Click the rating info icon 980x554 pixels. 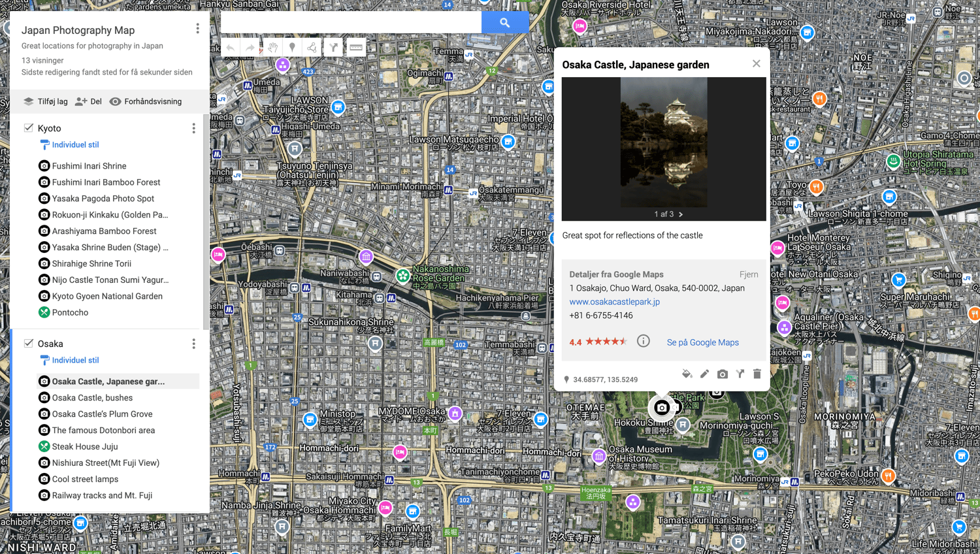coord(644,341)
